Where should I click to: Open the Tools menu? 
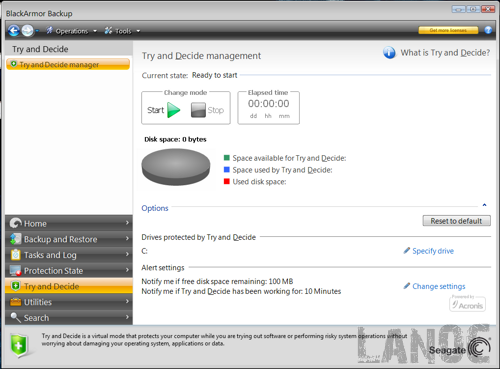coord(122,31)
